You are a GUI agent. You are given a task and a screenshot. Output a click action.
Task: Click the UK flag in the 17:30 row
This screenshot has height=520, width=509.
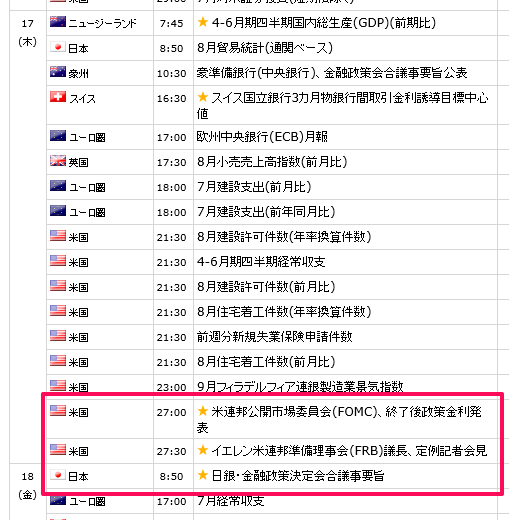point(58,161)
